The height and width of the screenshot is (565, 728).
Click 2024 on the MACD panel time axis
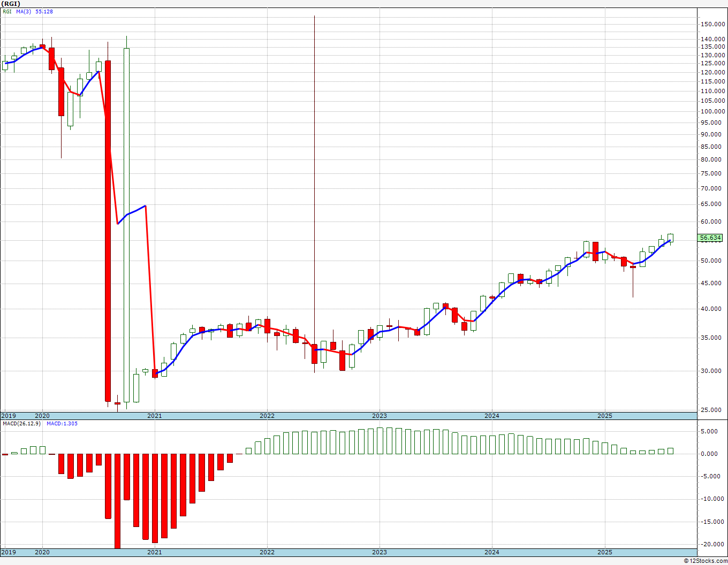point(492,552)
